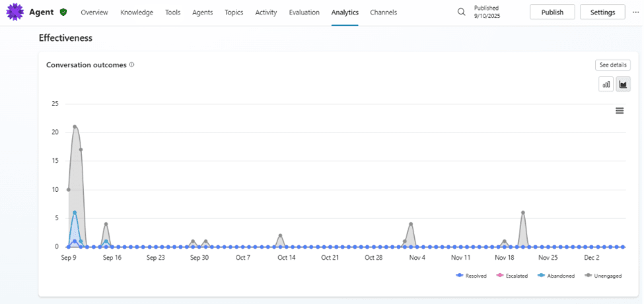Click the green shield icon beside Agent
Image resolution: width=644 pixels, height=304 pixels.
pos(63,13)
